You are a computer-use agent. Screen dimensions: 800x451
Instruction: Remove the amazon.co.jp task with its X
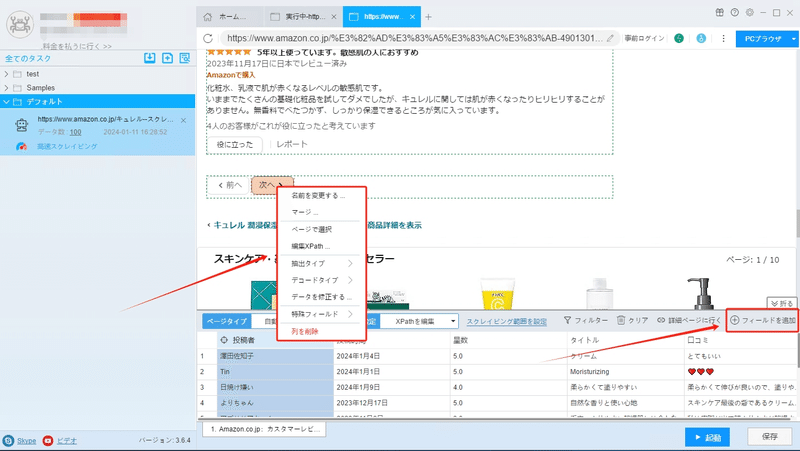[184, 120]
